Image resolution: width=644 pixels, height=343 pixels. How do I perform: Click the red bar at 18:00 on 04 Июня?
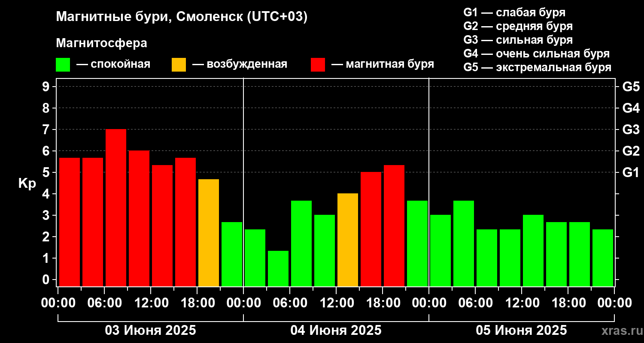click(x=394, y=226)
